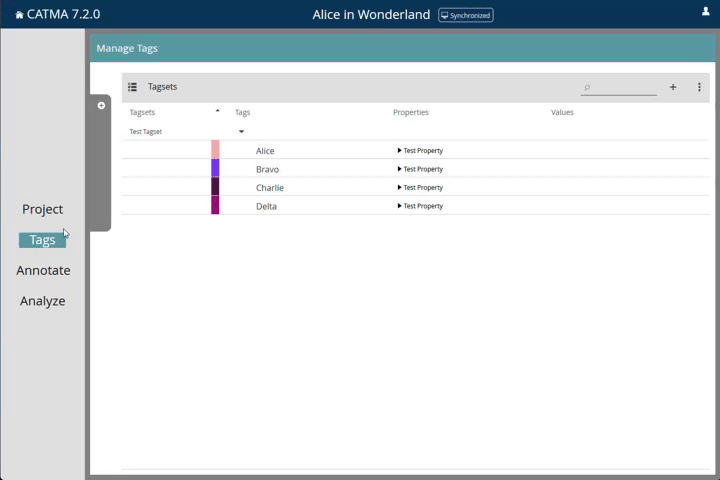Viewport: 720px width, 480px height.
Task: Click the plus icon to add tagset
Action: tap(673, 87)
